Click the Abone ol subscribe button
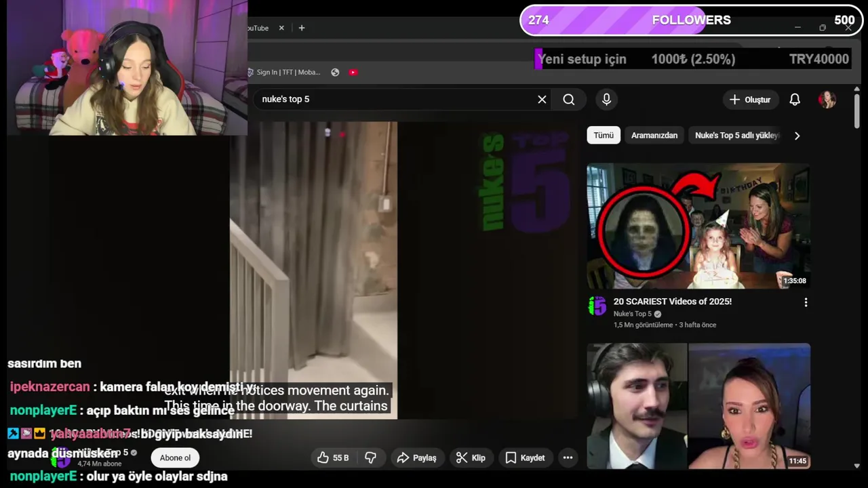The height and width of the screenshot is (488, 868). 175,458
